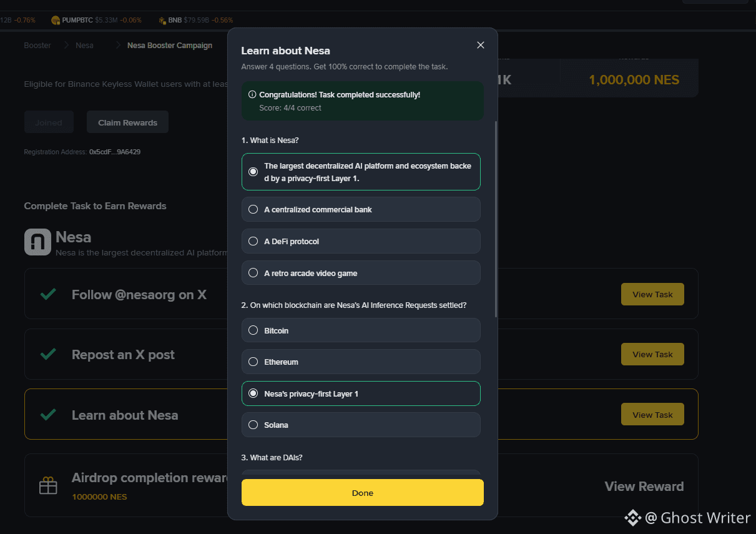Click the '1,000,000 NES' reward amount
This screenshot has width=756, height=534.
point(634,80)
